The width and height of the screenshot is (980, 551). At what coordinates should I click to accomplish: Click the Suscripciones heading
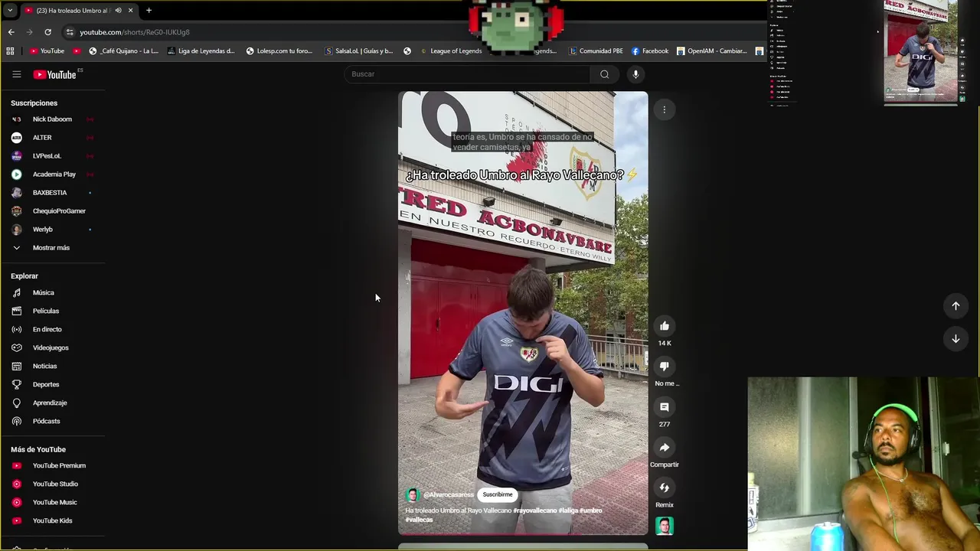click(x=34, y=103)
